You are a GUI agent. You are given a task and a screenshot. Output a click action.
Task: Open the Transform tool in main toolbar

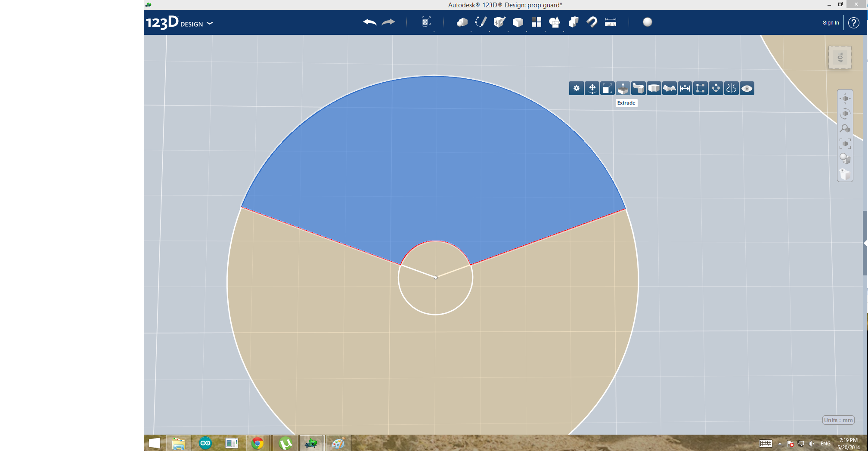(426, 22)
